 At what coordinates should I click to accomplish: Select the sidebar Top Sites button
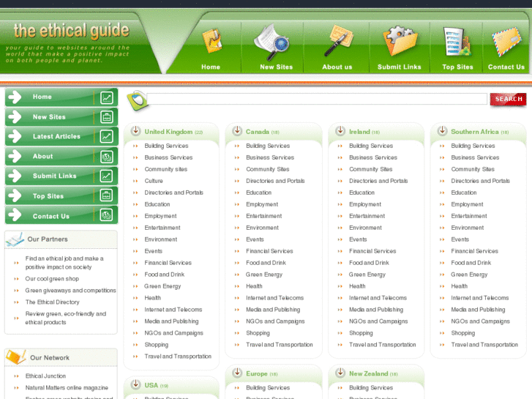[61, 195]
